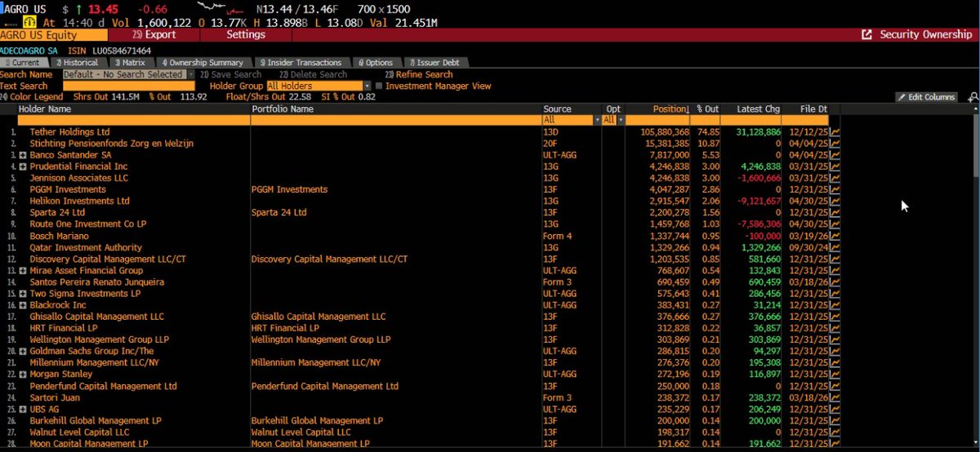Screen dimensions: 980x452
Task: Expand the Banco Santander SA holder row
Action: 23,155
